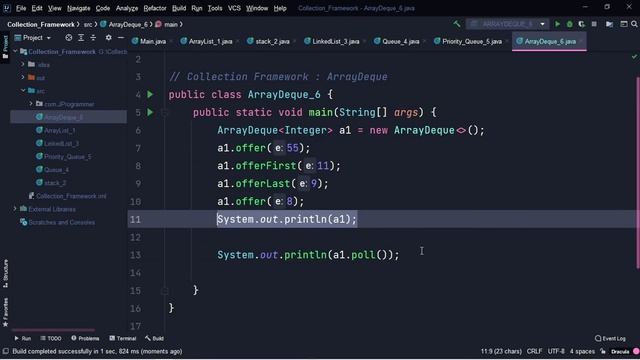The image size is (640, 360).
Task: Hide the Project tool window
Action: click(x=121, y=38)
